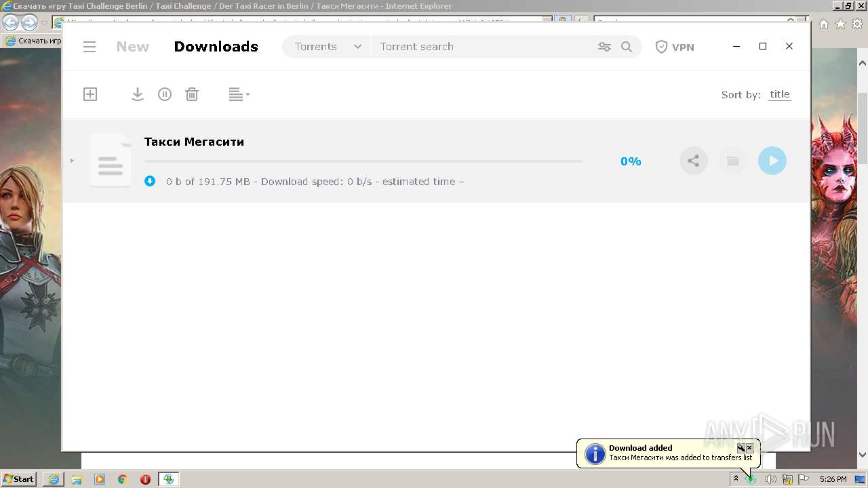Click the magnifier search icon
This screenshot has height=488, width=868.
point(627,47)
